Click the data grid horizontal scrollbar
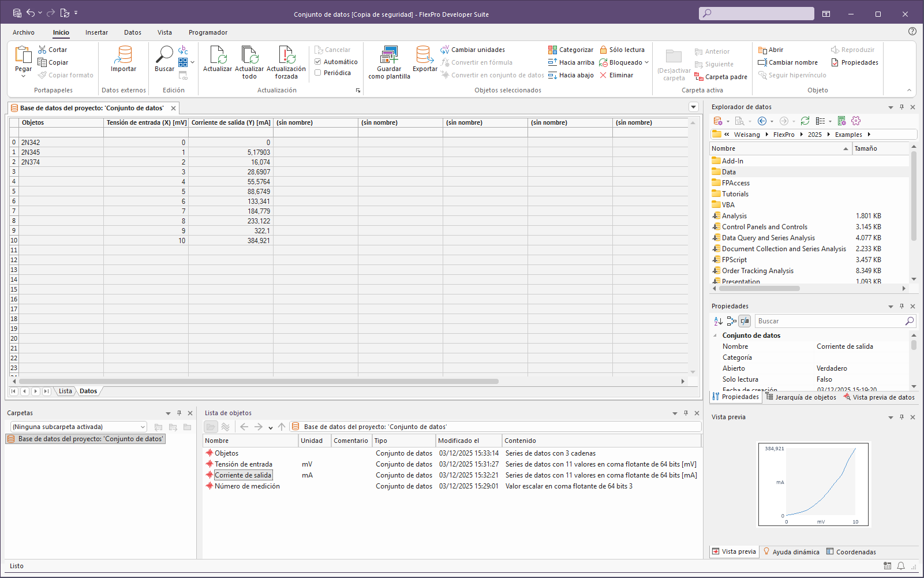The width and height of the screenshot is (924, 578). [x=259, y=381]
